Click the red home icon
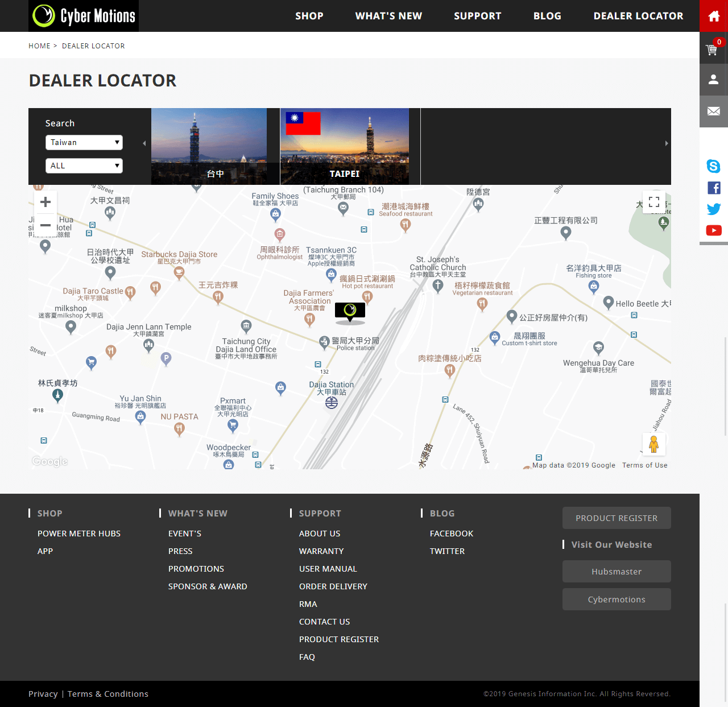The height and width of the screenshot is (707, 728). click(713, 16)
